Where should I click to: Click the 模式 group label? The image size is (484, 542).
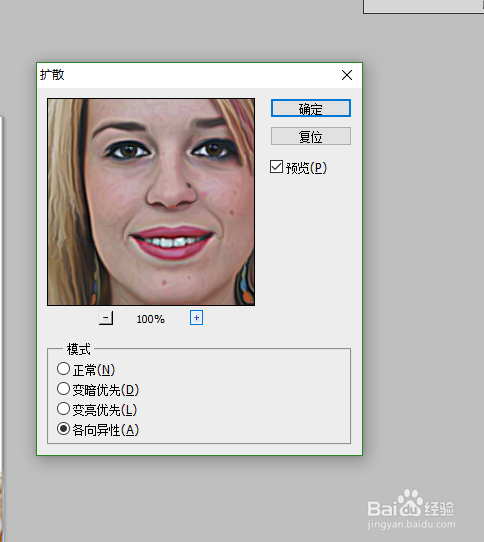coord(79,349)
